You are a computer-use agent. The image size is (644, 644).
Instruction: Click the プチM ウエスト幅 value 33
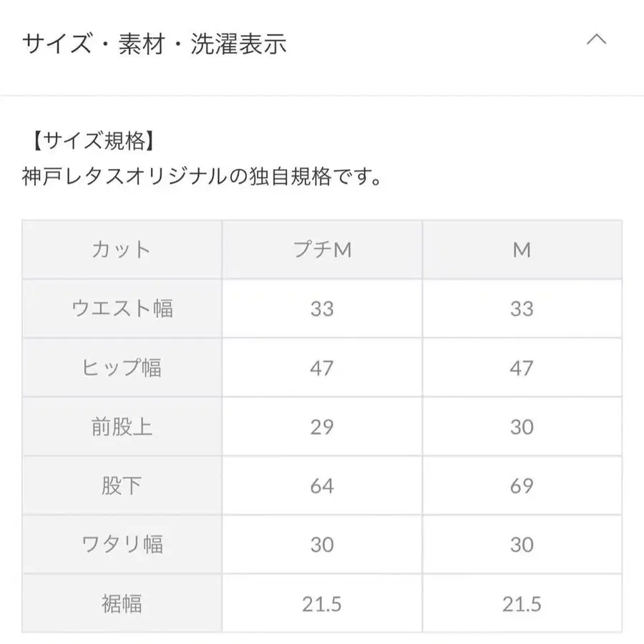(x=322, y=308)
